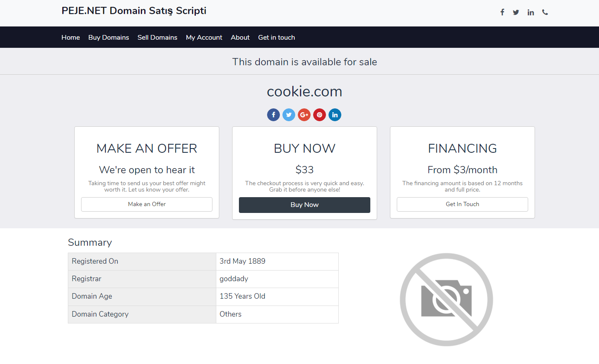Open PEJE.NET Domain Satış Scripti title link
Screen dimensions: 599x364
pos(134,11)
